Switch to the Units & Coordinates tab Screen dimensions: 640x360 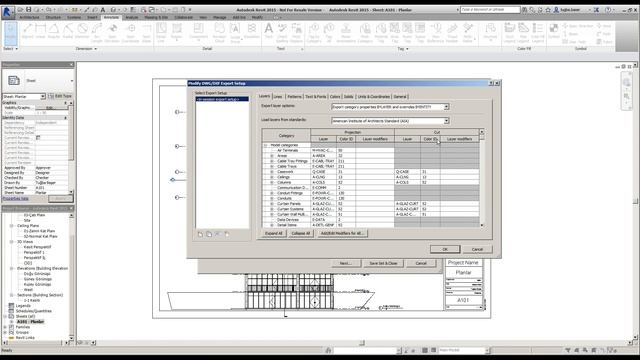pos(373,97)
